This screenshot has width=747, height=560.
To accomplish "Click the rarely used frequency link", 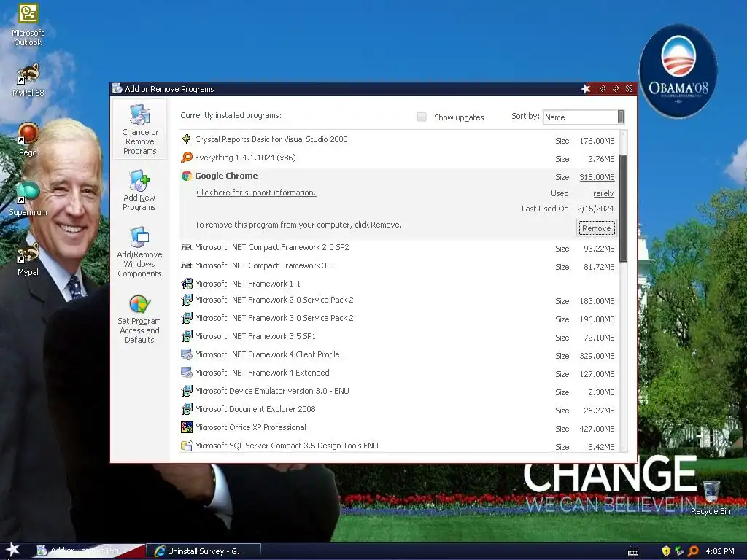I will [x=603, y=193].
